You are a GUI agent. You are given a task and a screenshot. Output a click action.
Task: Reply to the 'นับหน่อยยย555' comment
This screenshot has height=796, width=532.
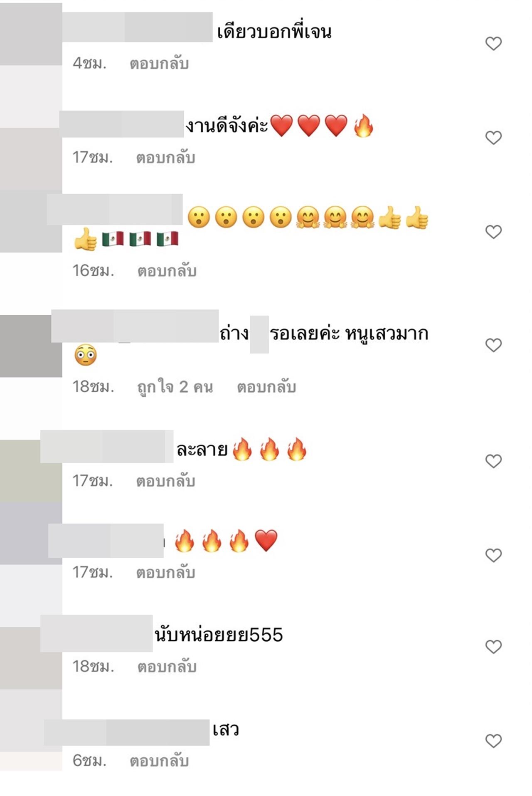[x=167, y=667]
